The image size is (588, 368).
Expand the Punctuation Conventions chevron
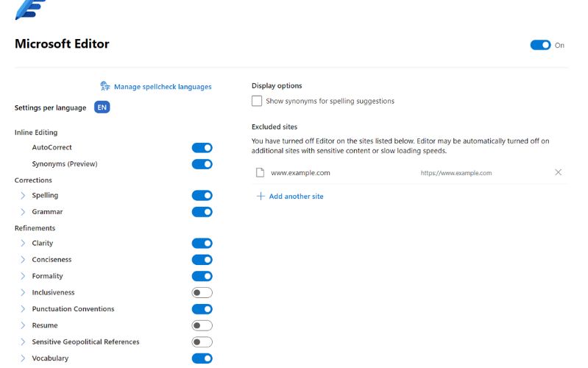[x=23, y=308]
